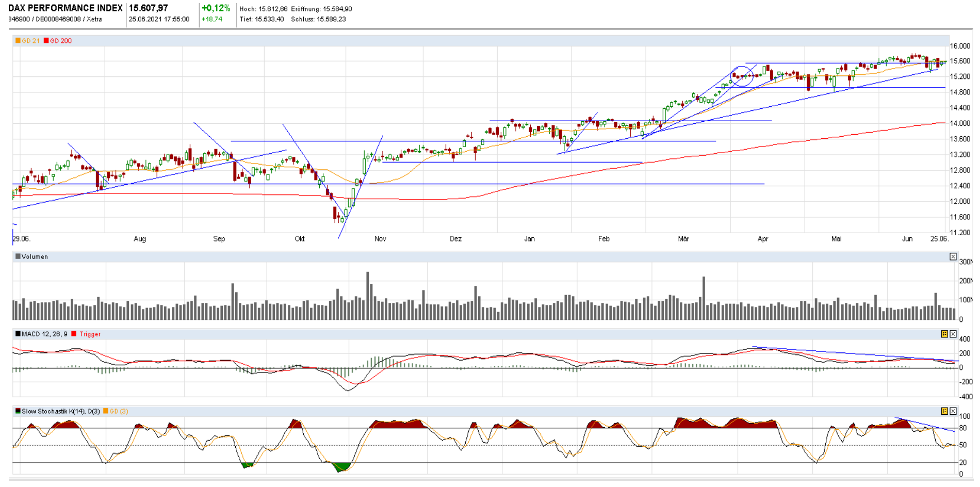Screen dimensions: 980x487
Task: Click the orange GD 21 legend swatch
Action: [18, 41]
